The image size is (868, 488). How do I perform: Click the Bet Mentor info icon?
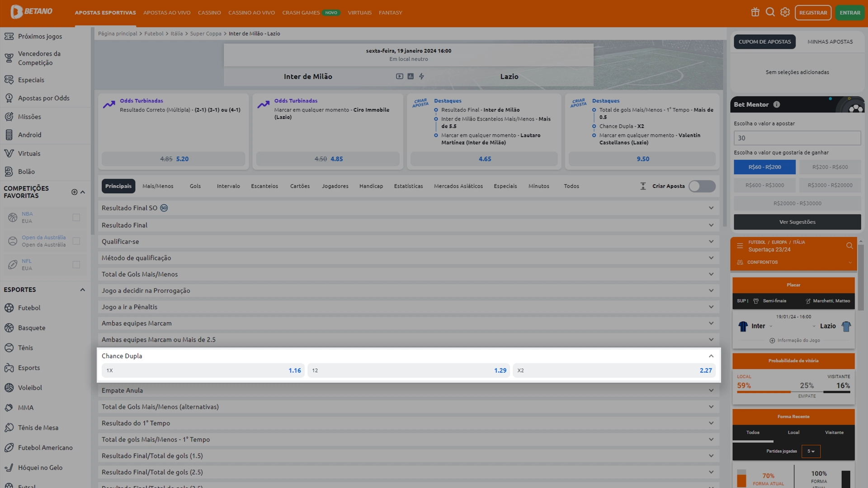click(776, 104)
